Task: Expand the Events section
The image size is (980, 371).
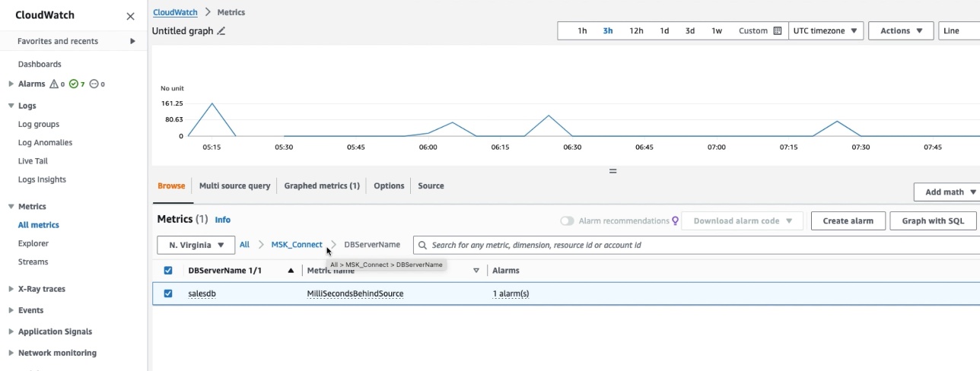Action: [x=11, y=310]
